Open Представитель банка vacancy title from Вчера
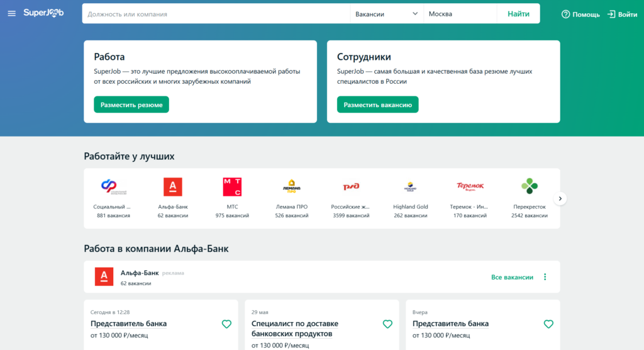This screenshot has width=644, height=350. [x=450, y=324]
